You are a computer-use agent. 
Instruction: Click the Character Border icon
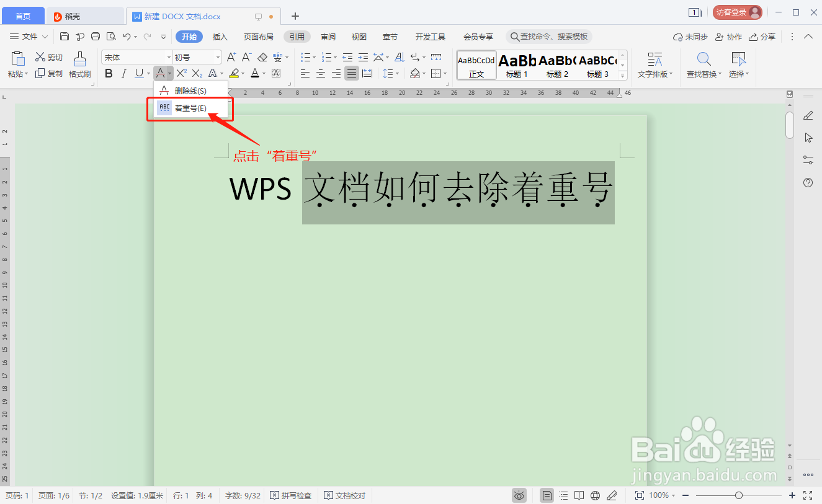[277, 74]
